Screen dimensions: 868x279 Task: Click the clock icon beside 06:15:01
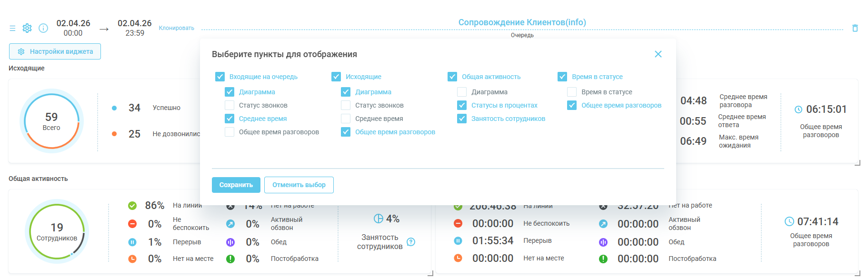point(798,110)
